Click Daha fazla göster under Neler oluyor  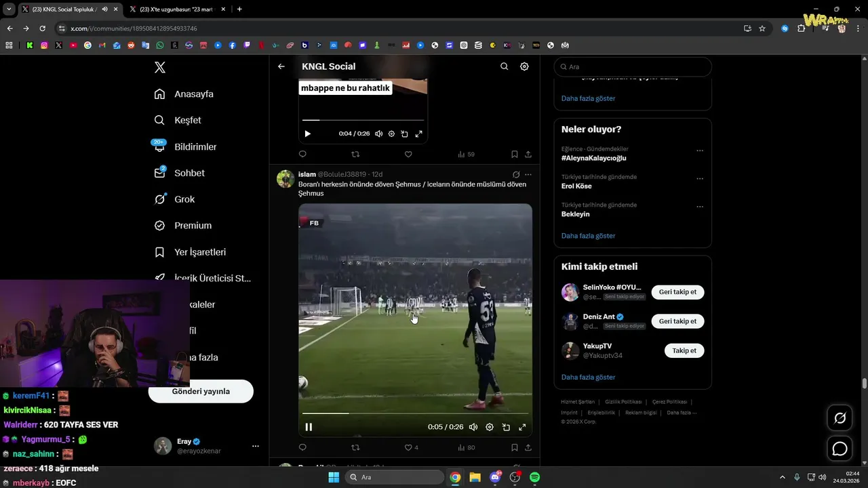pyautogui.click(x=588, y=236)
